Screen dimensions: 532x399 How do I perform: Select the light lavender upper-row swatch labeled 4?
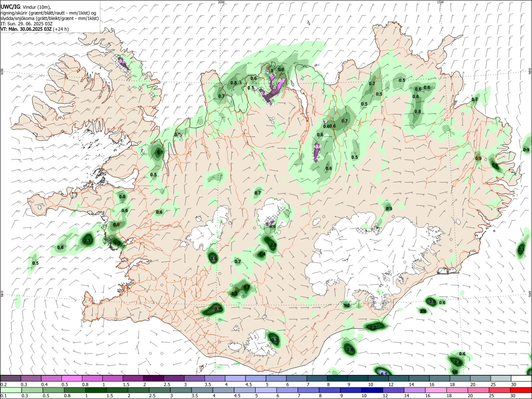235,379
